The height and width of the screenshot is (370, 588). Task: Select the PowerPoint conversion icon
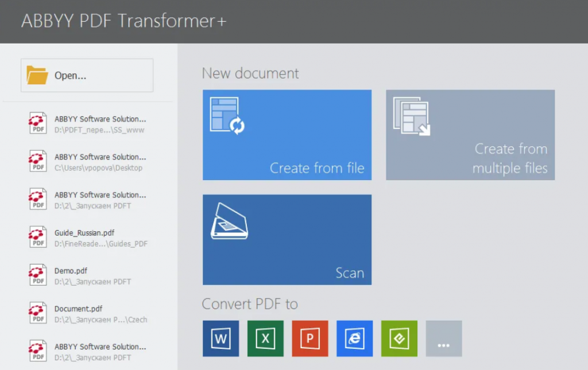pos(310,338)
